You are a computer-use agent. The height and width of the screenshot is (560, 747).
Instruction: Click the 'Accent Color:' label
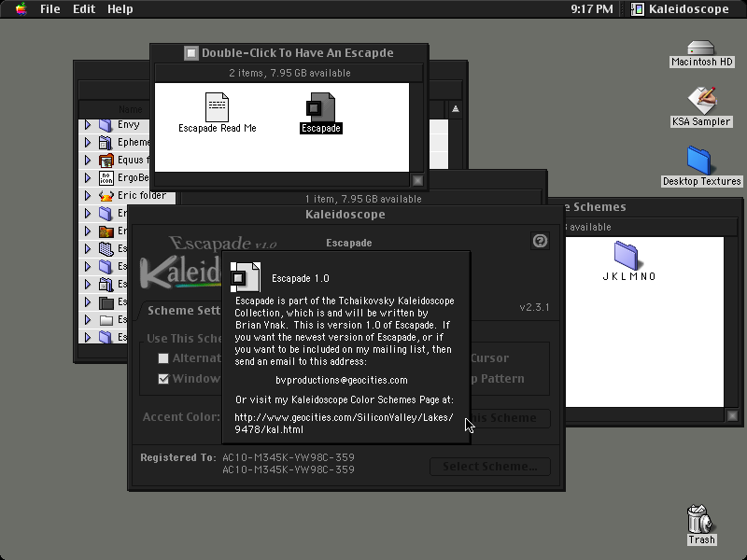(x=181, y=417)
